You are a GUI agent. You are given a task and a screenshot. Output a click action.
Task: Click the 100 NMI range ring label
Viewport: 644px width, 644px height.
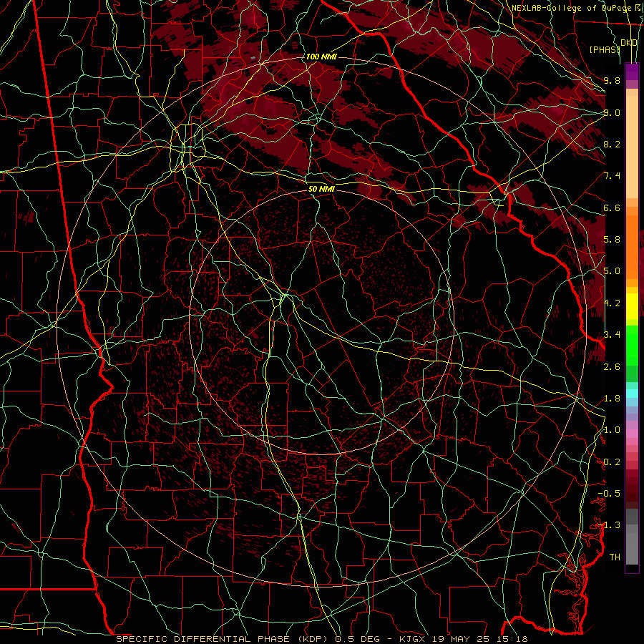[x=321, y=57]
